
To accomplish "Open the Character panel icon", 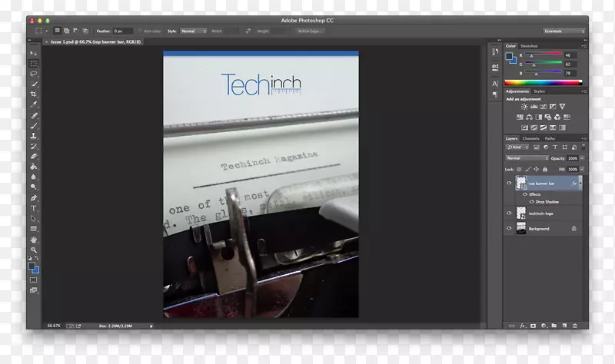I will [495, 84].
